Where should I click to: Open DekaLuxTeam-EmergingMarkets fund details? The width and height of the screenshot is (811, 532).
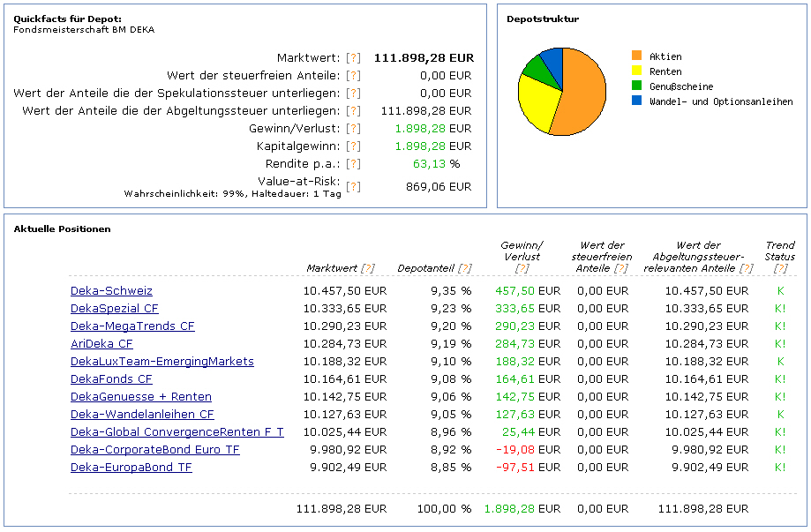[161, 362]
